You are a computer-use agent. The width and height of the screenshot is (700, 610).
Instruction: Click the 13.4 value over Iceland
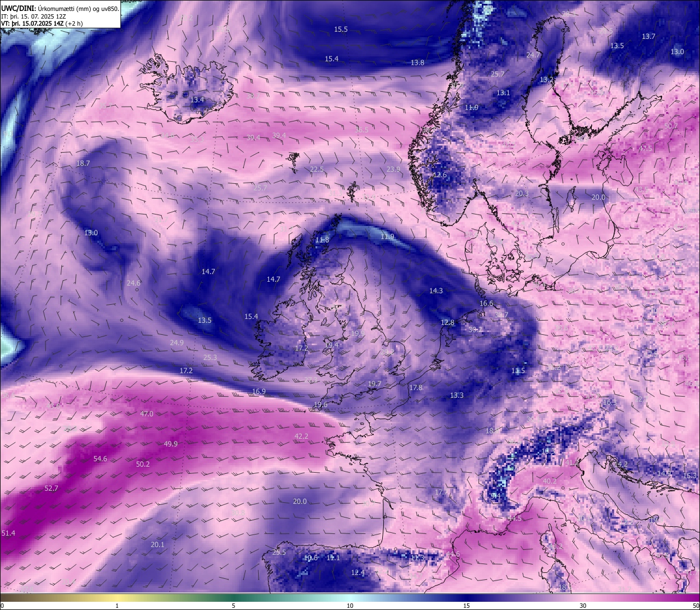pos(197,100)
